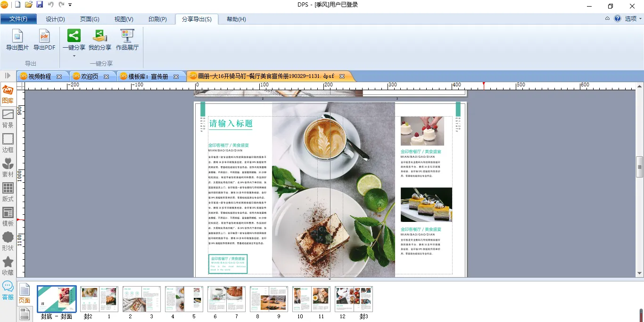Close the Welcome Page (欢迎页) tab
The image size is (644, 322).
coord(107,76)
